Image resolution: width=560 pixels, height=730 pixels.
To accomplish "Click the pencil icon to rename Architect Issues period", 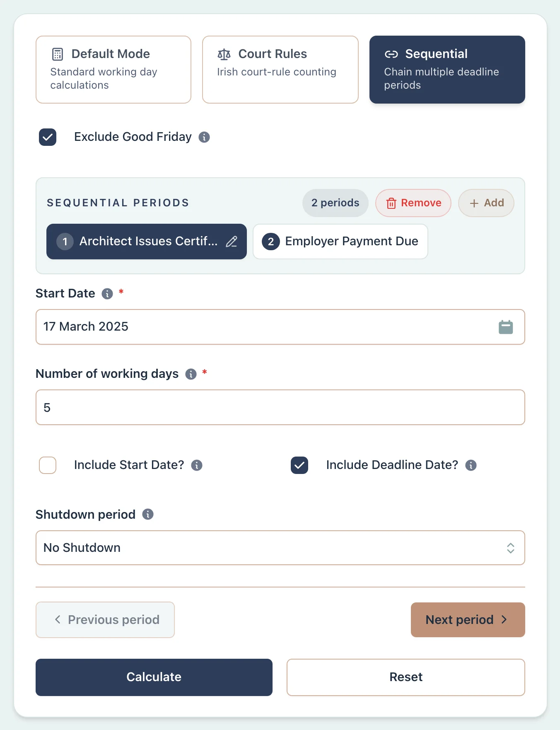I will (x=232, y=242).
